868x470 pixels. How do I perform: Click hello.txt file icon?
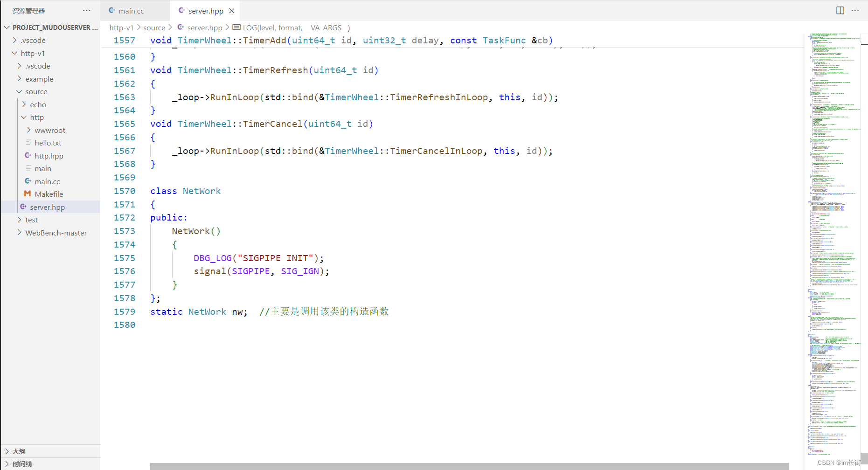(28, 143)
